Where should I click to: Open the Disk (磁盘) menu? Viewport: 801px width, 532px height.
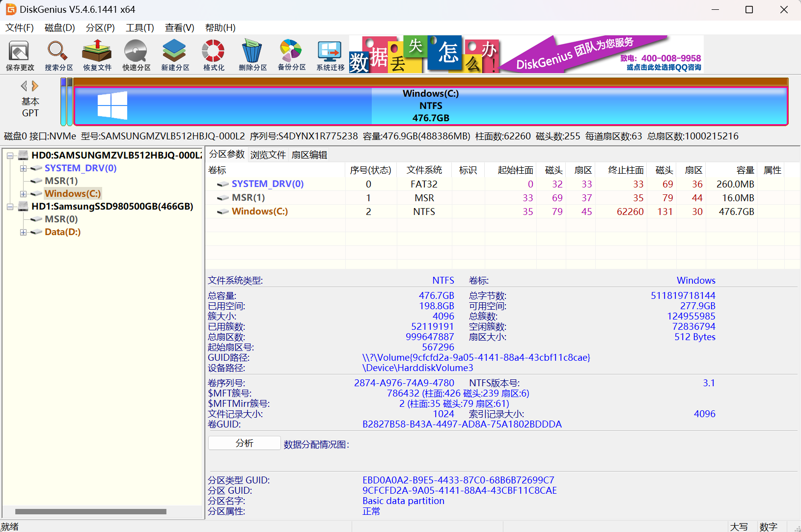tap(60, 28)
